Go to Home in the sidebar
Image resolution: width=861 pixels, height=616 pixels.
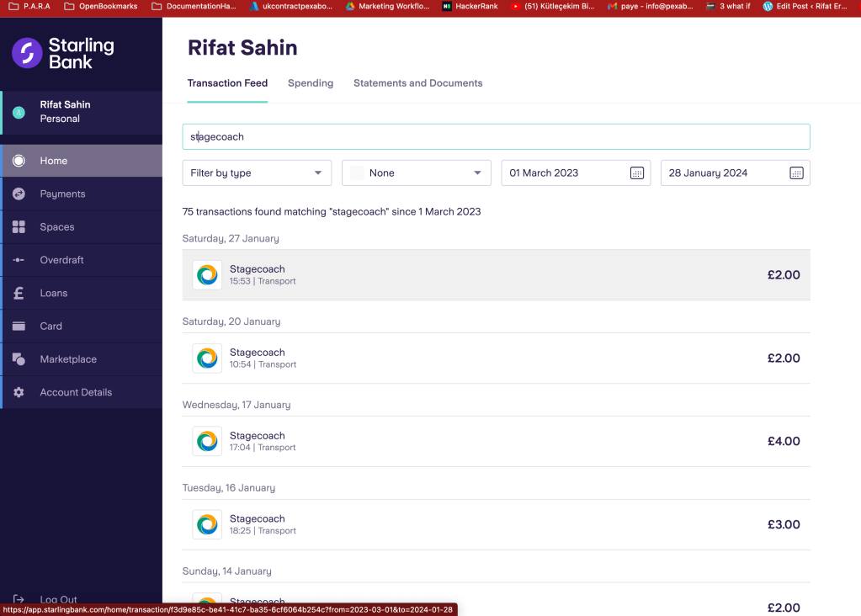pos(82,161)
